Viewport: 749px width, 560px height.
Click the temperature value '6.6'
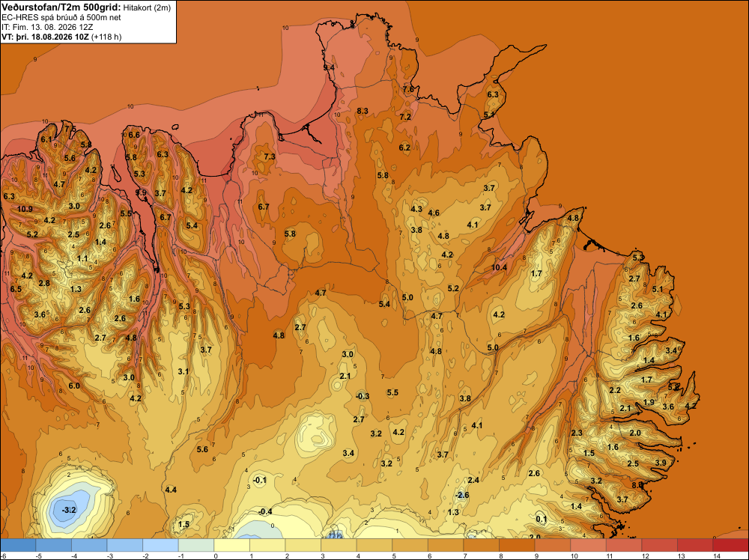(x=134, y=135)
